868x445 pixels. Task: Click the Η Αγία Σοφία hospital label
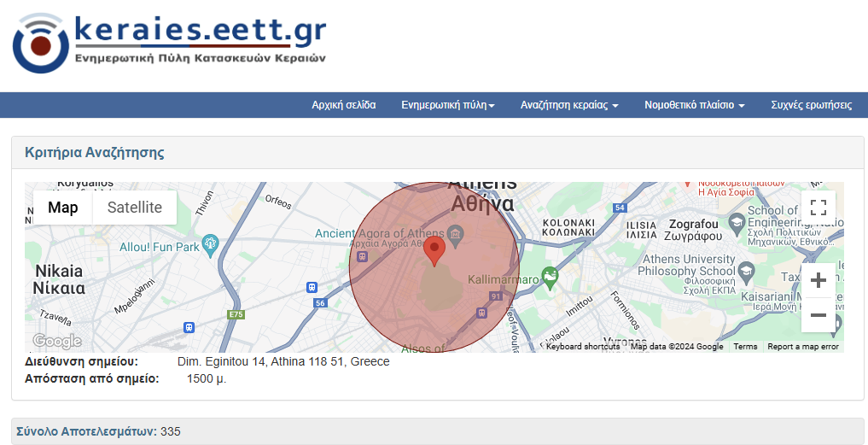[725, 191]
